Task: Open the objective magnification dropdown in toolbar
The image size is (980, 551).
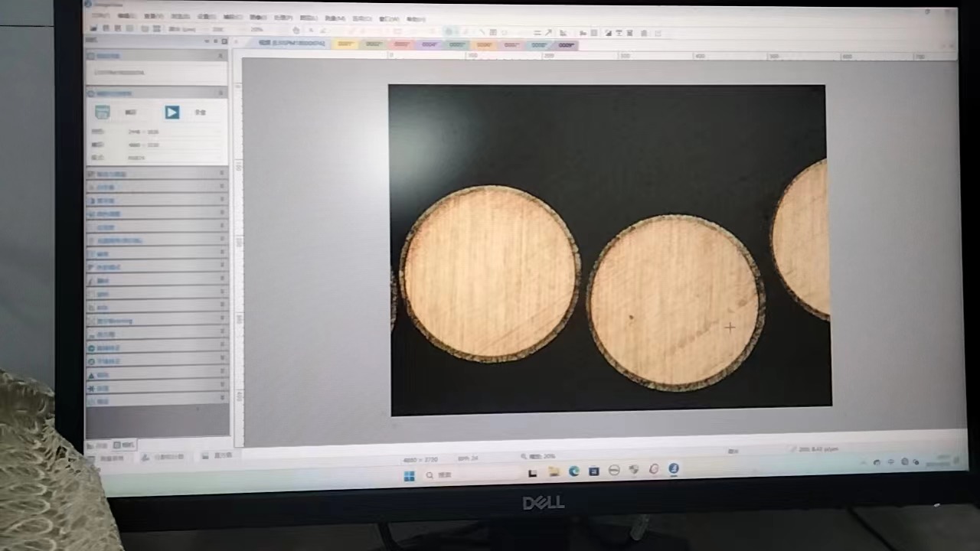Action: tap(227, 29)
